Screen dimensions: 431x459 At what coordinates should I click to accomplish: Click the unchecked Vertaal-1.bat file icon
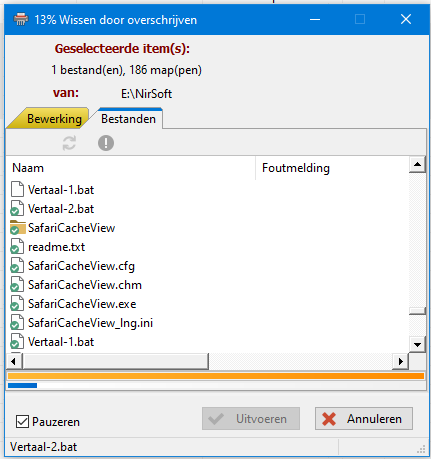click(17, 190)
